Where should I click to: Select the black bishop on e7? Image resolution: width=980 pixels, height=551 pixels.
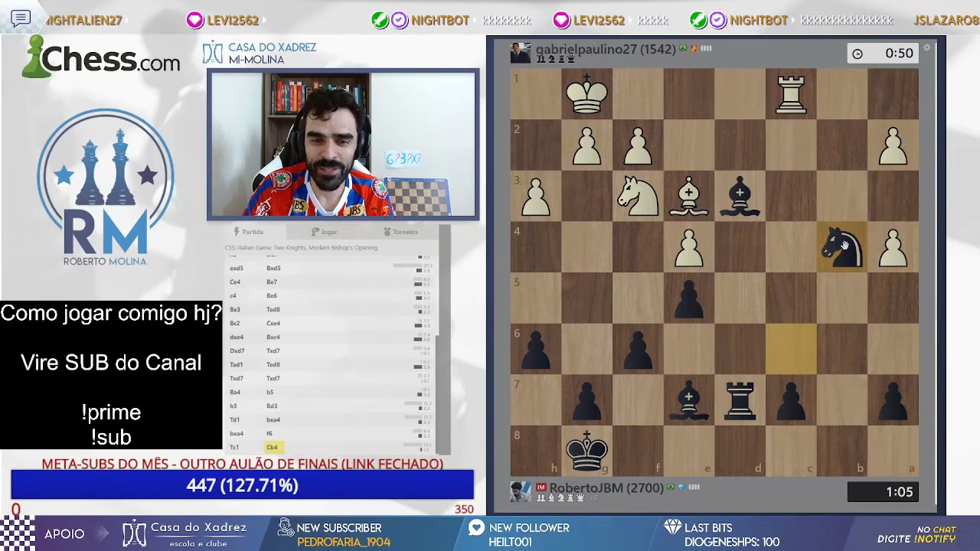[x=689, y=400]
